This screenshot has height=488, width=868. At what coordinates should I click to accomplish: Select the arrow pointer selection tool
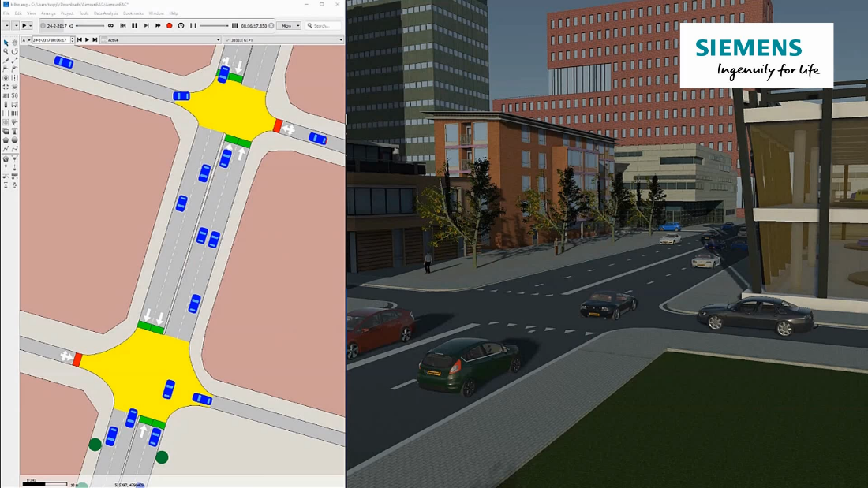point(6,43)
